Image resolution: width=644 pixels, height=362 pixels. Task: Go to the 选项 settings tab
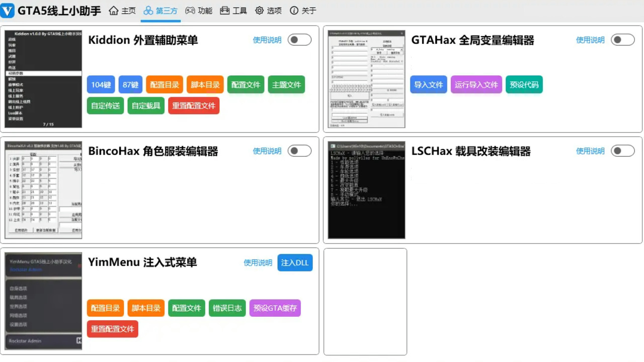click(x=268, y=11)
